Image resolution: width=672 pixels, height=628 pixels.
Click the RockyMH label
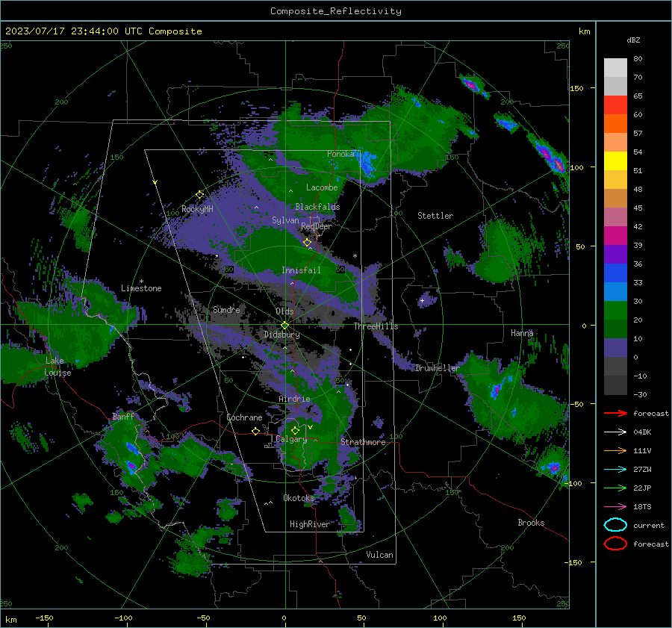click(x=197, y=209)
